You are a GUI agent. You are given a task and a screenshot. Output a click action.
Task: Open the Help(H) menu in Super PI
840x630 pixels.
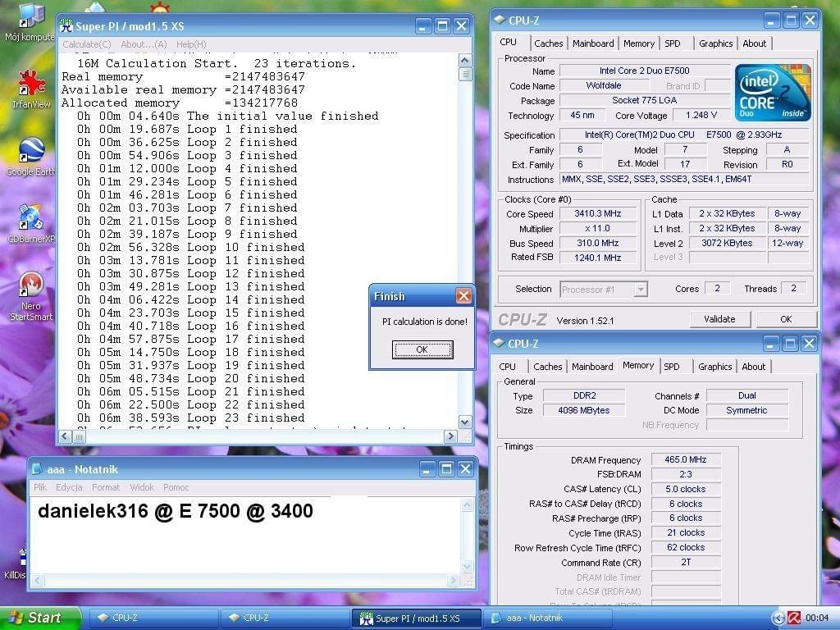pyautogui.click(x=191, y=44)
